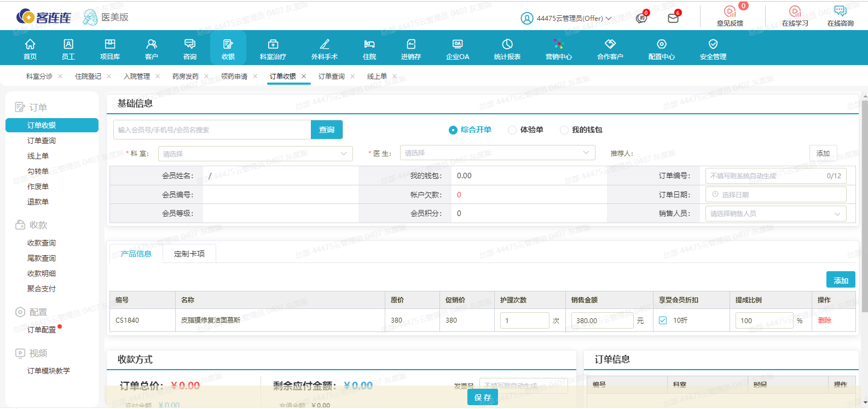Image resolution: width=868 pixels, height=409 pixels.
Task: Click the red 删除 link in product row
Action: tap(824, 320)
